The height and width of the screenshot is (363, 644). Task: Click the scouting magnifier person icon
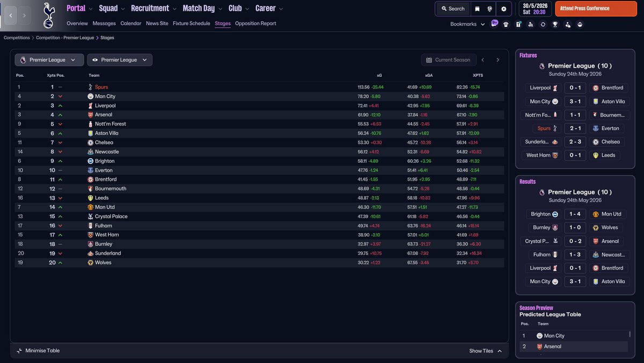(531, 24)
